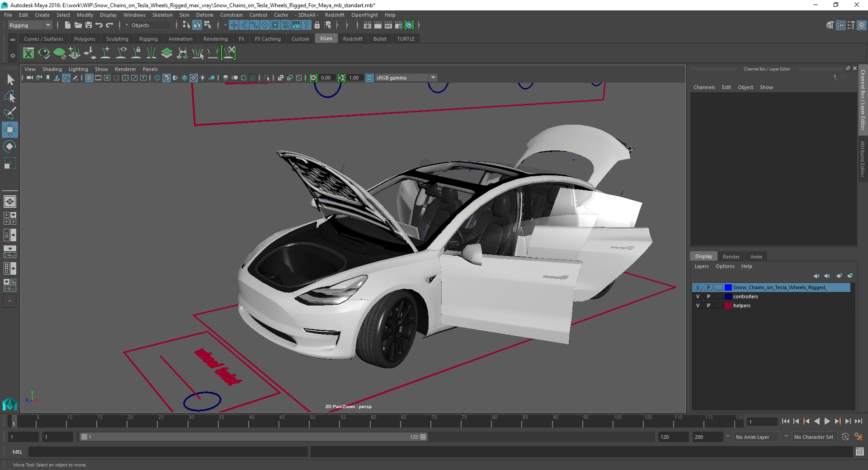Toggle playback P of Snow_Chains layer

tap(708, 287)
